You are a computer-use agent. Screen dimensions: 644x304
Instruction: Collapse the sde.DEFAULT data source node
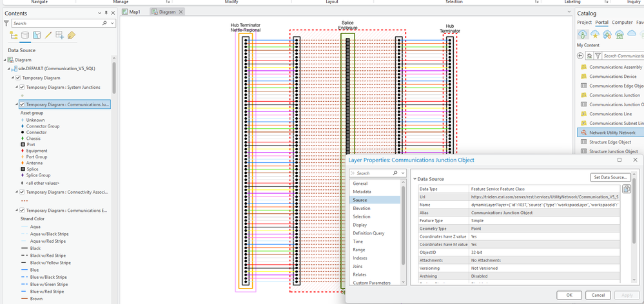(x=9, y=68)
